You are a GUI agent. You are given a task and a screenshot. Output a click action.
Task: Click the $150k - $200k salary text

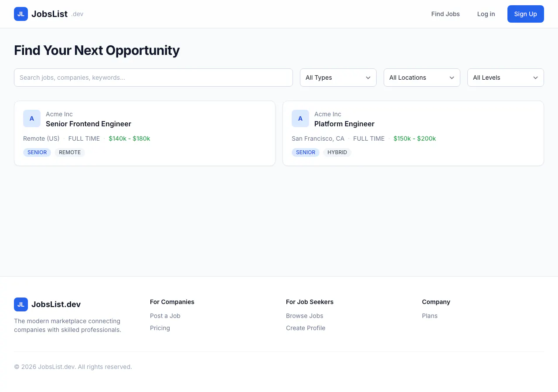click(x=415, y=139)
